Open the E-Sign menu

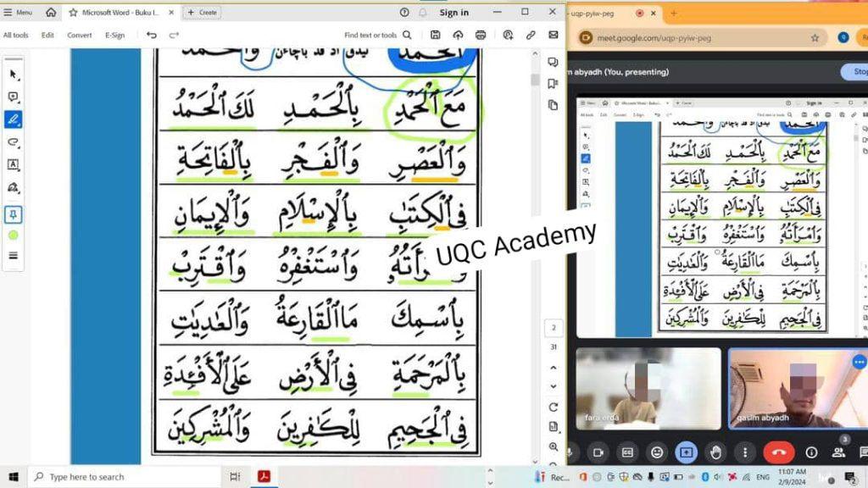tap(114, 35)
